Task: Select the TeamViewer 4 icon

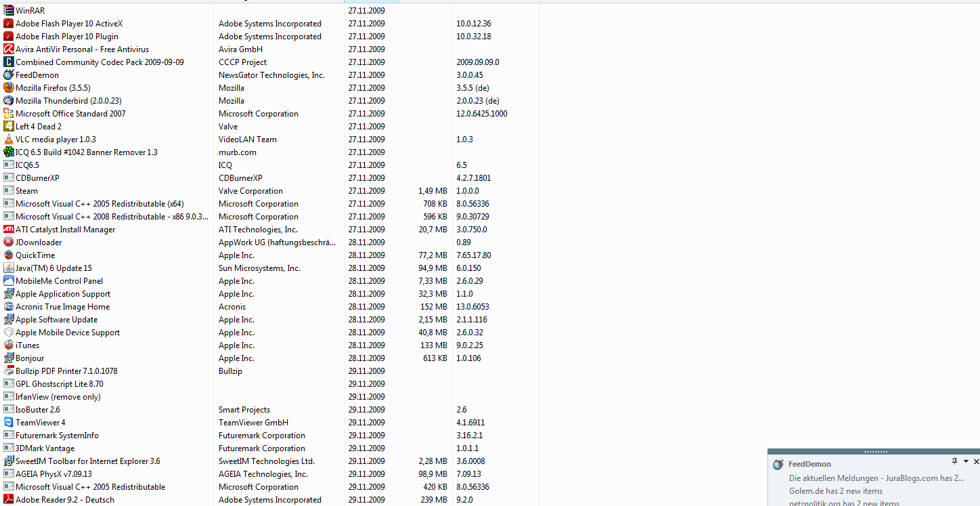Action: pyautogui.click(x=8, y=423)
